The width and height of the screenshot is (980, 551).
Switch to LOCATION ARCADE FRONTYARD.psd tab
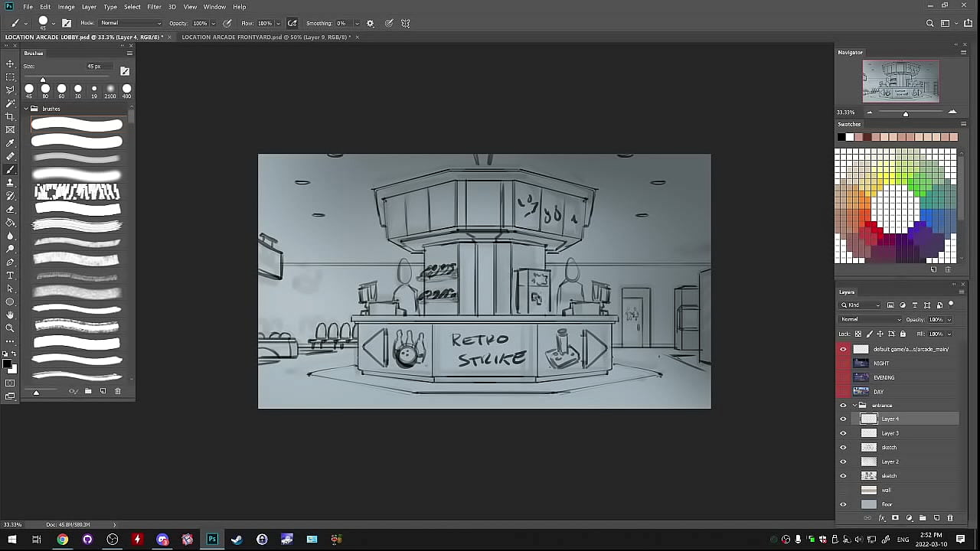pos(265,37)
